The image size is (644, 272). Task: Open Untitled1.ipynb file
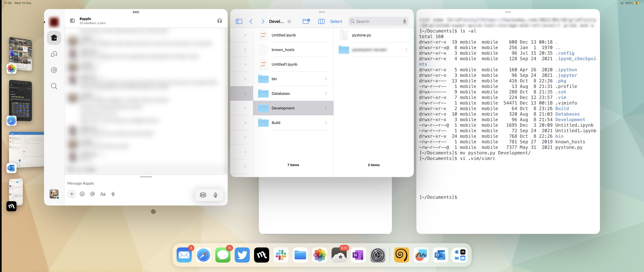click(x=293, y=64)
